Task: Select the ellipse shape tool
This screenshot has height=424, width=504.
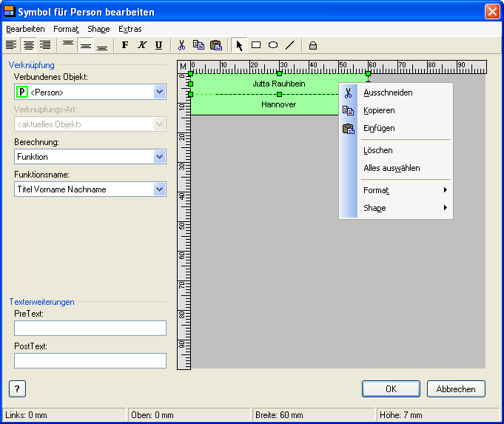Action: tap(273, 45)
